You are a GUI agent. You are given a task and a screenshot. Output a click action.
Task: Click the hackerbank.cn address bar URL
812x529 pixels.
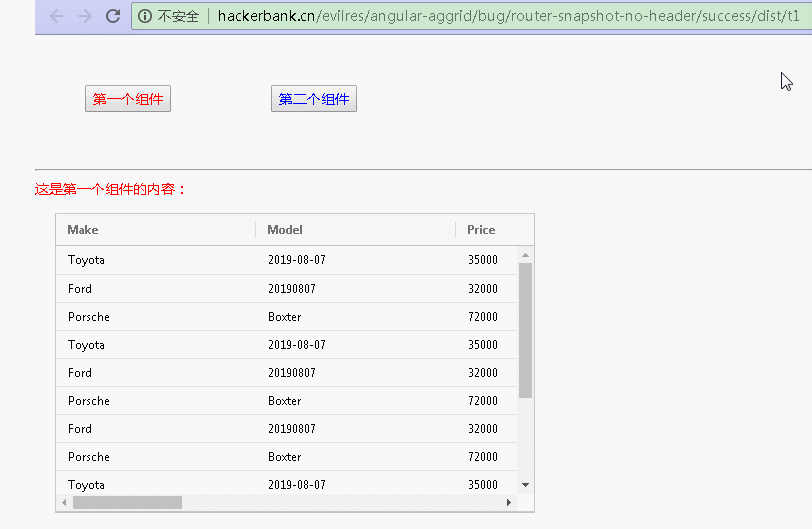(509, 16)
